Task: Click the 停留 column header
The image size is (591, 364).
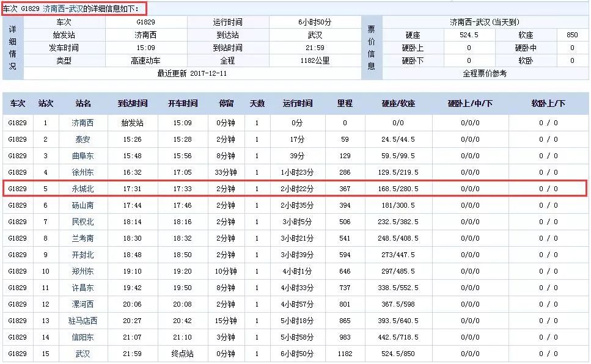Action: pos(226,104)
